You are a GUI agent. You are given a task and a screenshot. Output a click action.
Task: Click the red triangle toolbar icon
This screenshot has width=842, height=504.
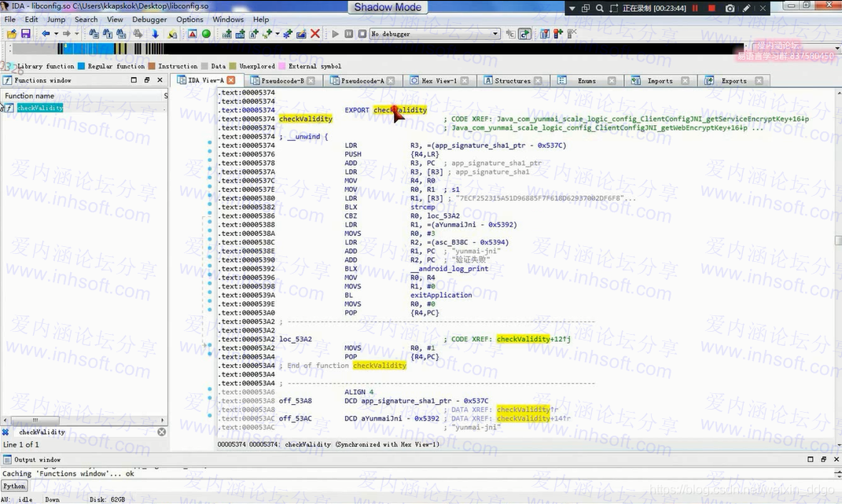[193, 34]
